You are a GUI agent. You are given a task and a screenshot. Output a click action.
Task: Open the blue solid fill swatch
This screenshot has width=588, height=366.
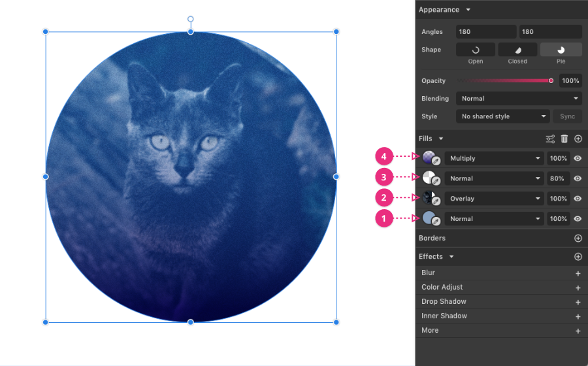coord(429,218)
